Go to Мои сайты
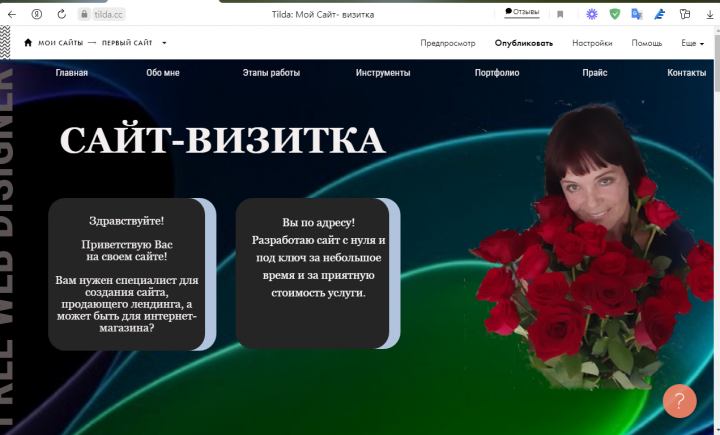720x435 pixels. pos(61,43)
